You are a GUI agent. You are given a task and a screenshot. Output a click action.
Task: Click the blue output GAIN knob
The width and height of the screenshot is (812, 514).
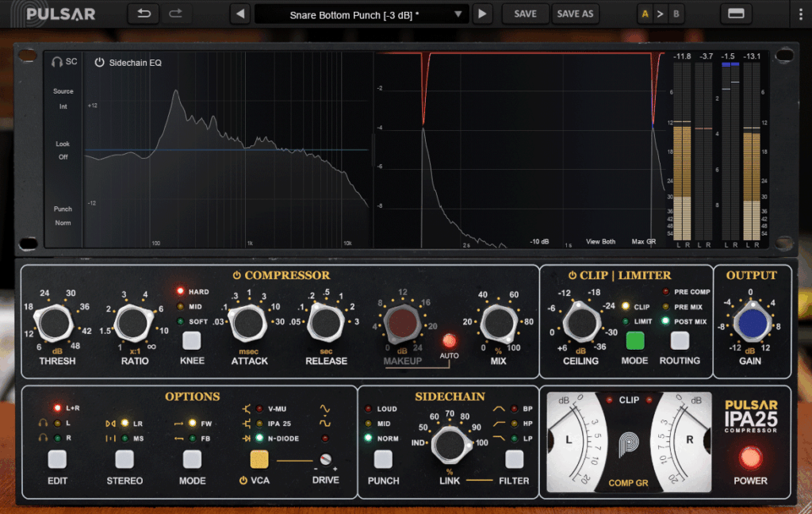tap(751, 324)
